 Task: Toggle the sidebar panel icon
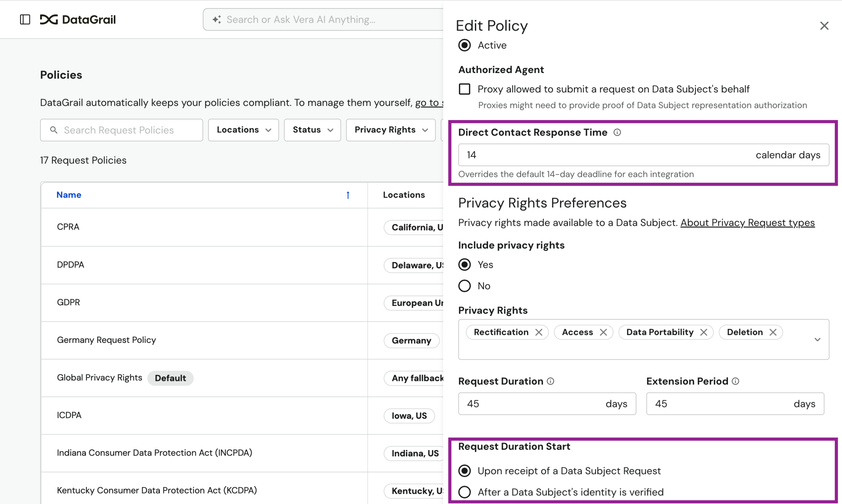click(25, 19)
